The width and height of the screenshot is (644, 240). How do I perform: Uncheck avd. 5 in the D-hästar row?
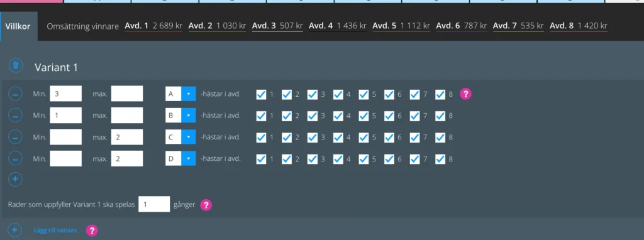(x=364, y=158)
